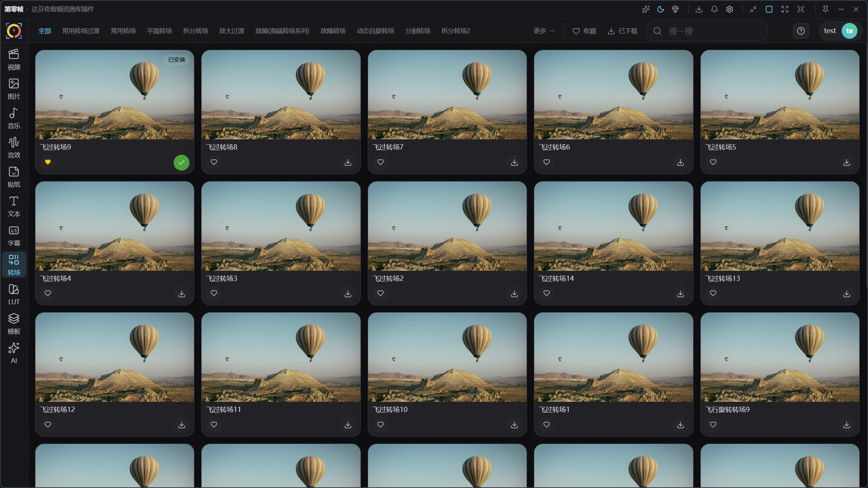868x488 pixels.
Task: Favorite 飞过转场11 with heart icon
Action: coord(214,425)
